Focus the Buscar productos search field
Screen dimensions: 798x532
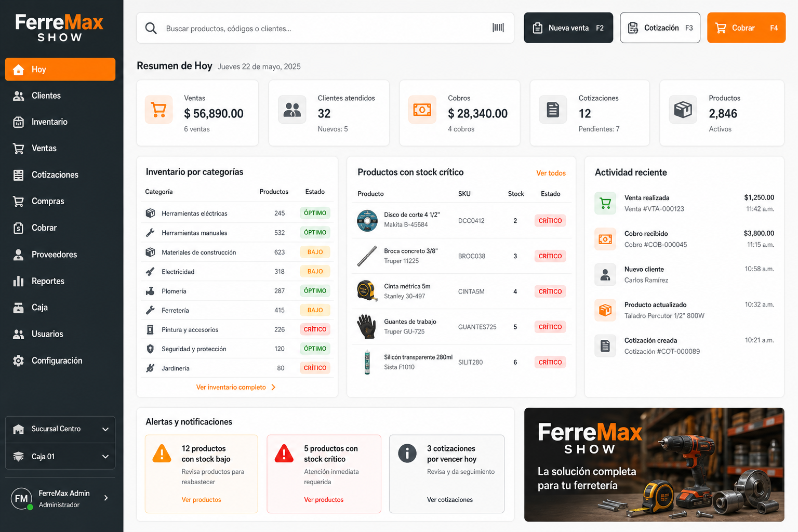pos(325,28)
